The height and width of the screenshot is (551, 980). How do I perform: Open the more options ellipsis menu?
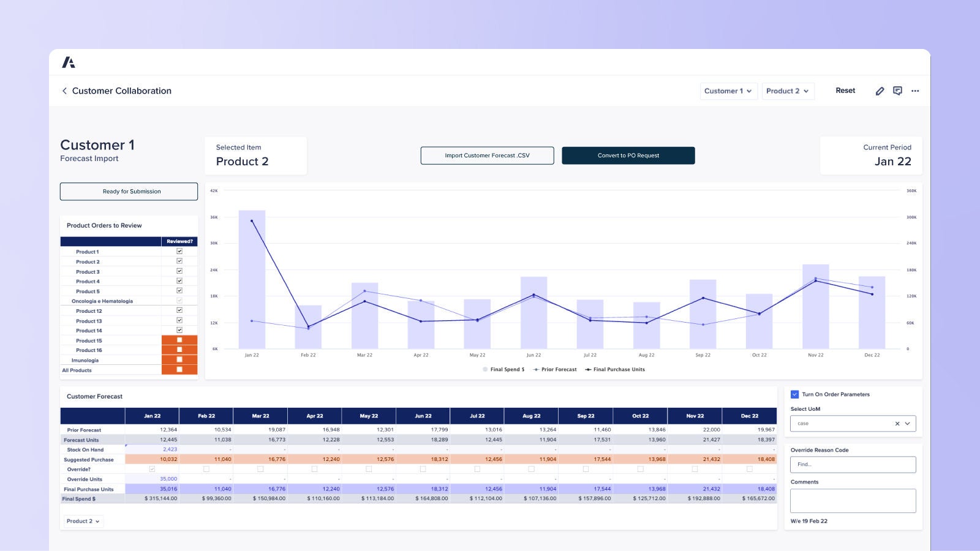[x=915, y=91]
